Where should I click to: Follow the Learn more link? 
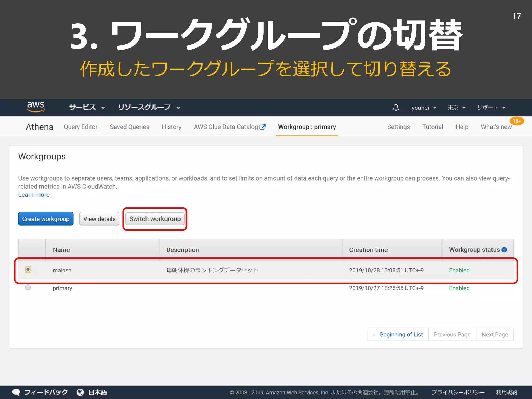tap(34, 195)
